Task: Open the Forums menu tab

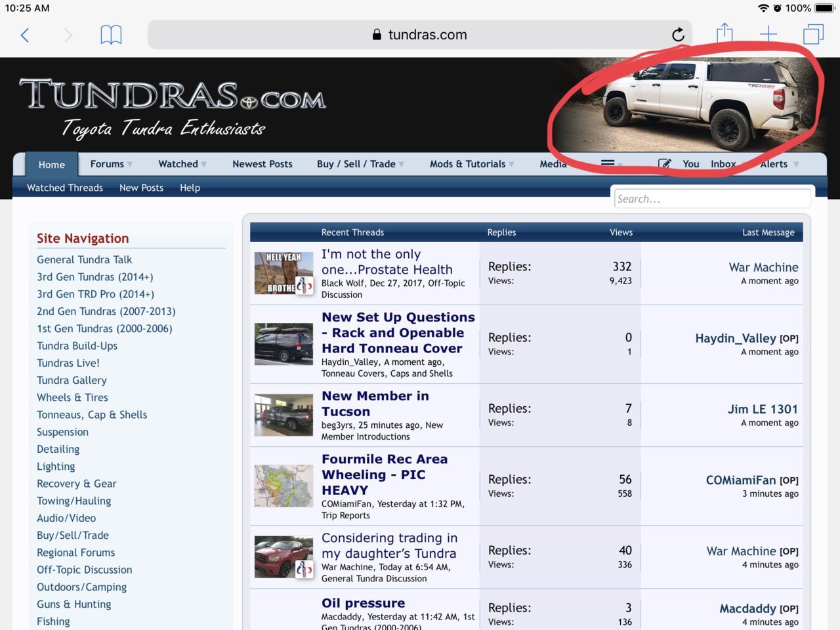Action: 107,164
